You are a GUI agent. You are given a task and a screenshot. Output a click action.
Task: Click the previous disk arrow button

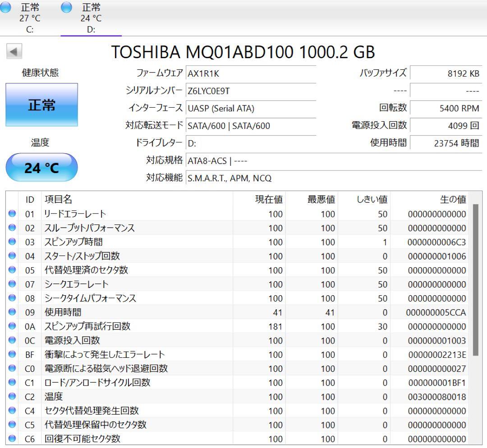pos(14,51)
